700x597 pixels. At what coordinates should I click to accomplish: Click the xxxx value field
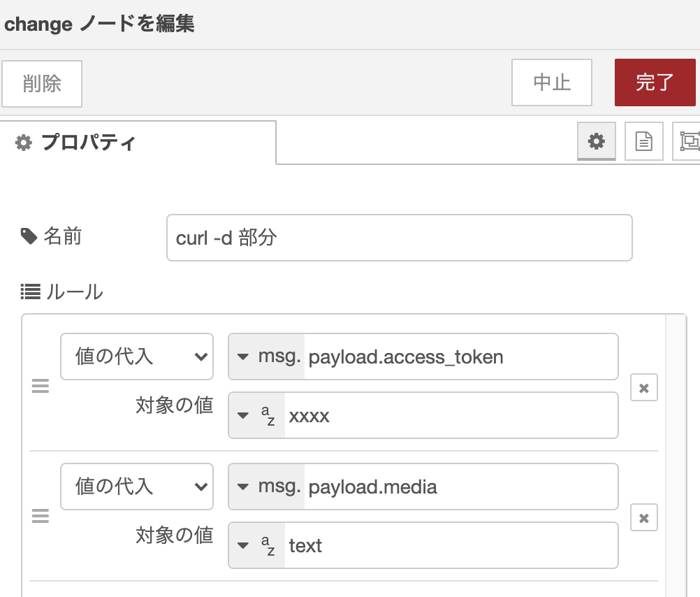point(451,415)
